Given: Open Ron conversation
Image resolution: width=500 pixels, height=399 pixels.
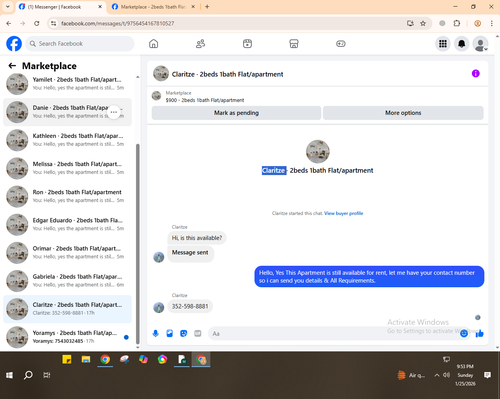Looking at the screenshot, I should click(68, 196).
